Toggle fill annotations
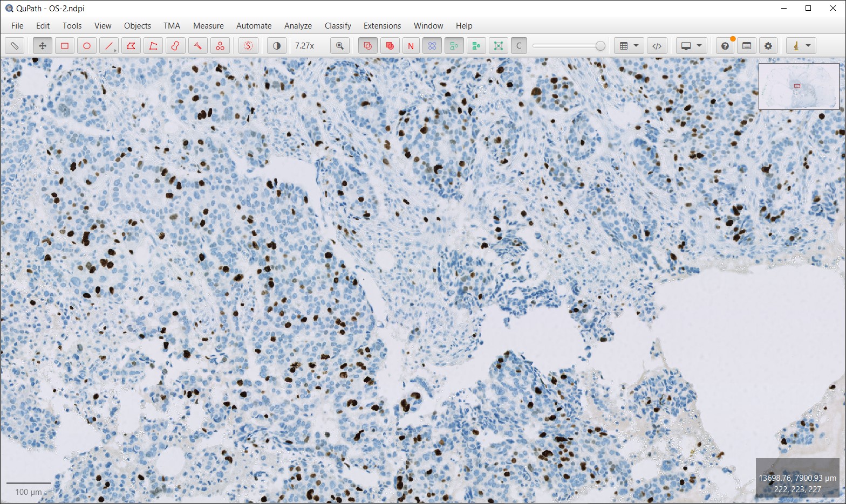The width and height of the screenshot is (846, 504). click(390, 46)
